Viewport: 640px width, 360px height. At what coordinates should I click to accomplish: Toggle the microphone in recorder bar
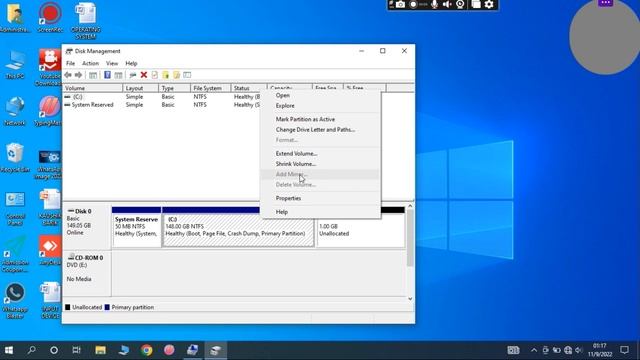click(x=435, y=4)
